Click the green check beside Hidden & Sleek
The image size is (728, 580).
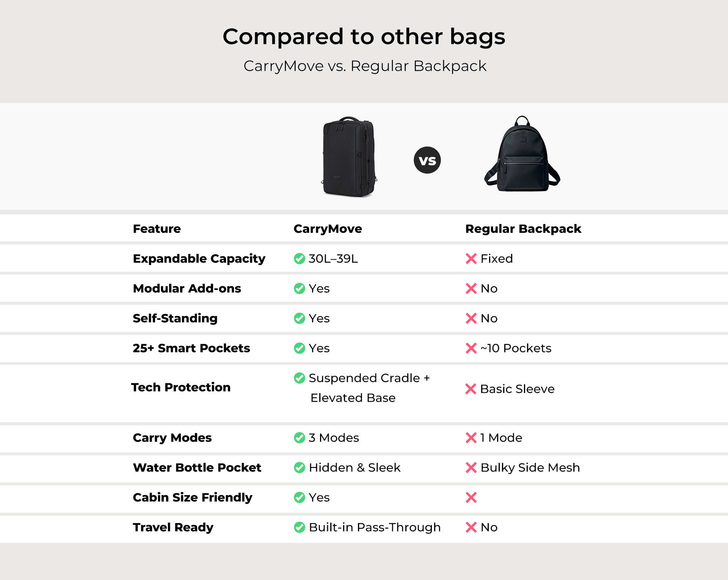coord(300,467)
